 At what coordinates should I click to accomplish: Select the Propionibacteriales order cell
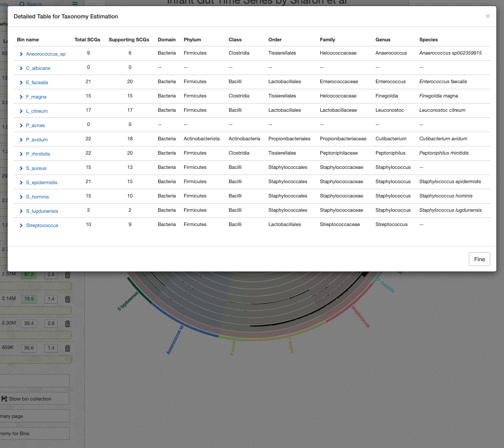coord(289,139)
